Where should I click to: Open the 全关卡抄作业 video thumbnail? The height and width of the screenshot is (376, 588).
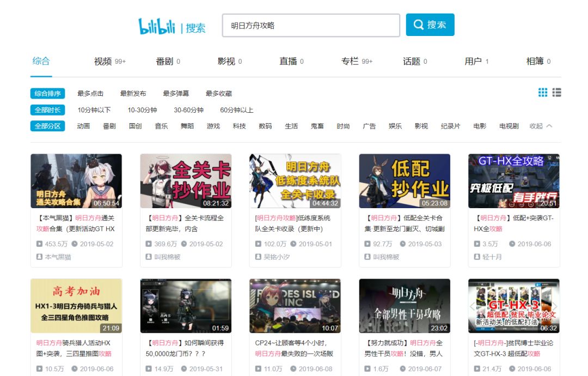[186, 181]
